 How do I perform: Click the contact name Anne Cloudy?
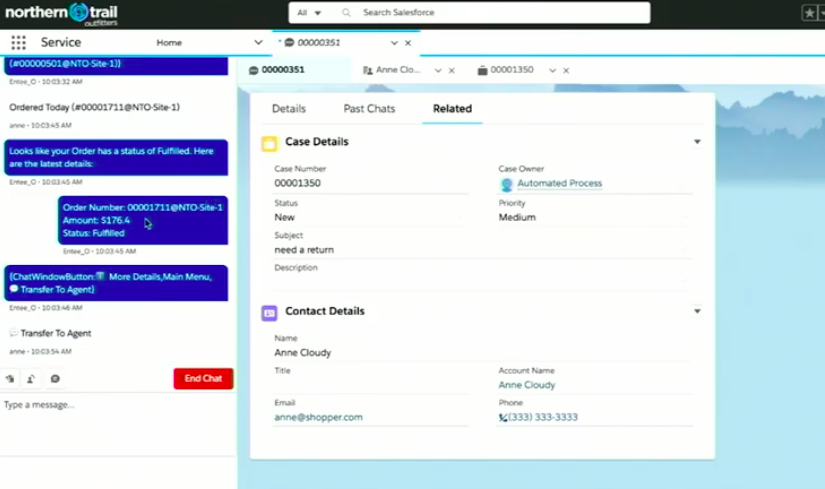(303, 353)
